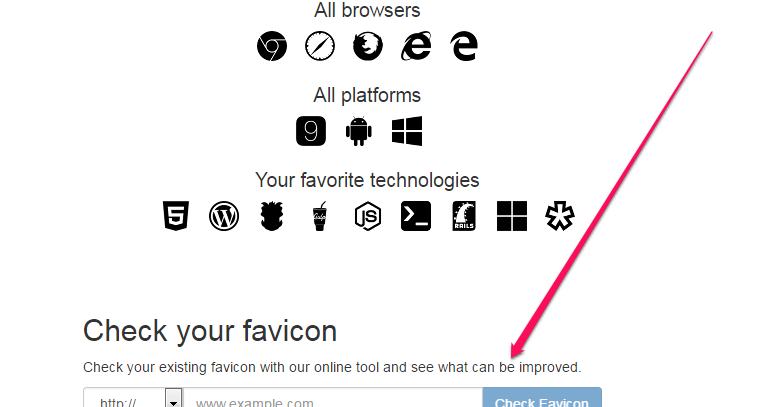
Task: Focus the www.example.com URL field
Action: pyautogui.click(x=333, y=399)
